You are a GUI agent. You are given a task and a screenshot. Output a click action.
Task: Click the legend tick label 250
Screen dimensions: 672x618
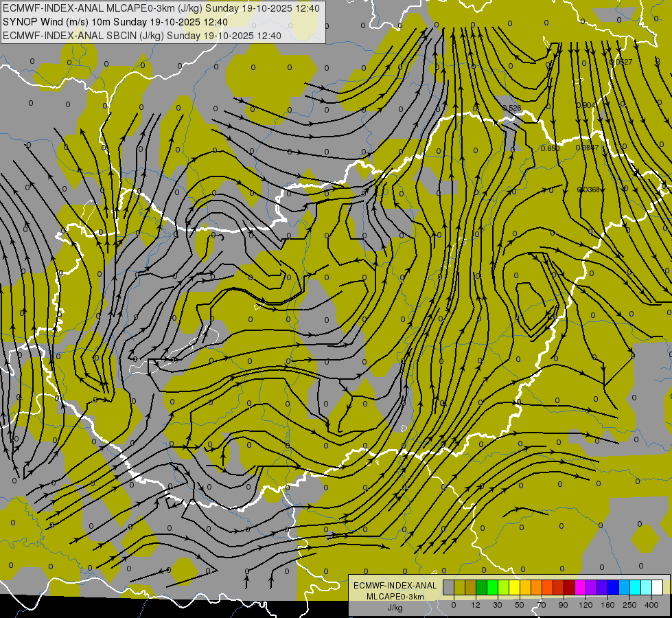coord(629,605)
